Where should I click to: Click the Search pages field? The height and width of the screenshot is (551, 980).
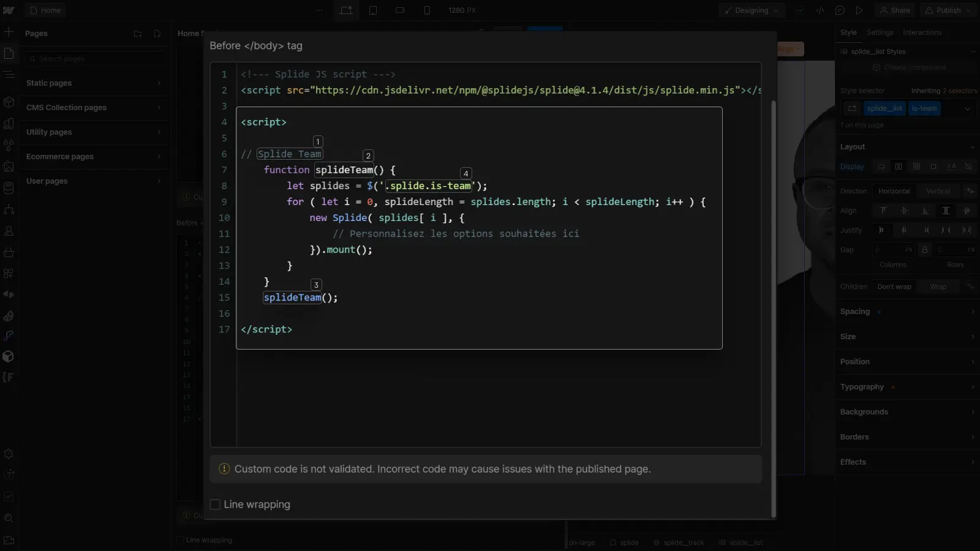click(95, 59)
